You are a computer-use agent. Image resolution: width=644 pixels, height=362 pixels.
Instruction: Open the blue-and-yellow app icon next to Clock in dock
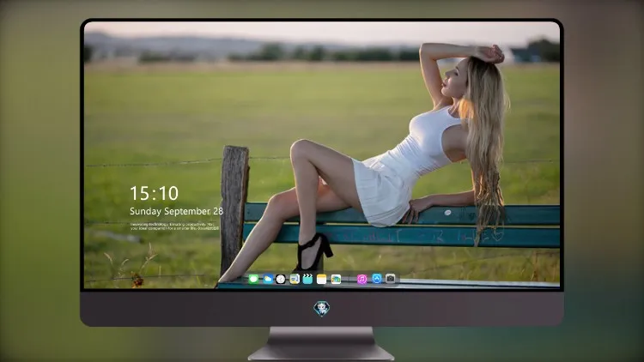pos(294,279)
